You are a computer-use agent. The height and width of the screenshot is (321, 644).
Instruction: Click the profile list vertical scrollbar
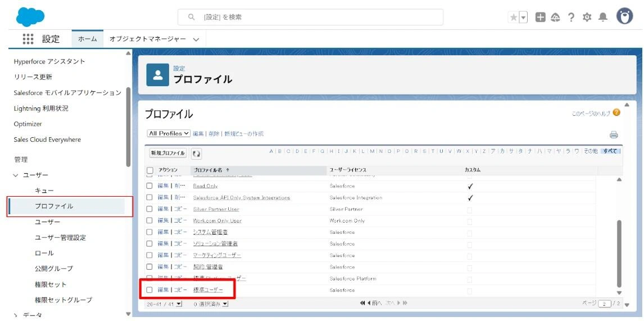coord(619,254)
